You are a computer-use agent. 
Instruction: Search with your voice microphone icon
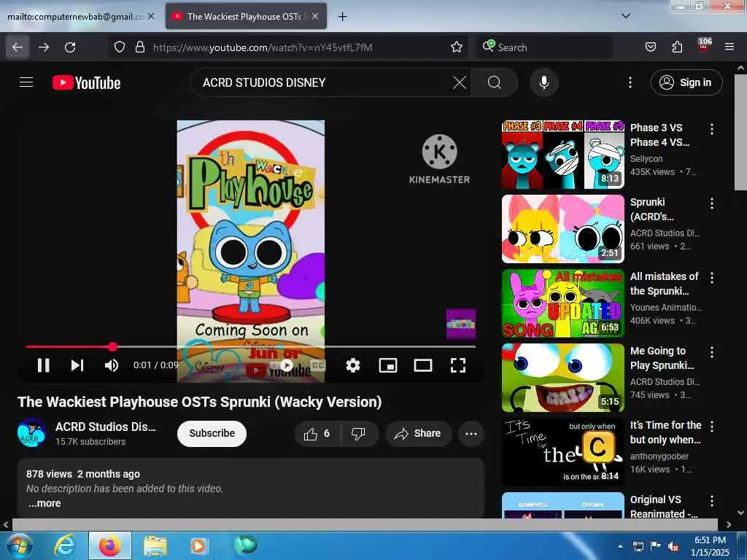point(543,83)
